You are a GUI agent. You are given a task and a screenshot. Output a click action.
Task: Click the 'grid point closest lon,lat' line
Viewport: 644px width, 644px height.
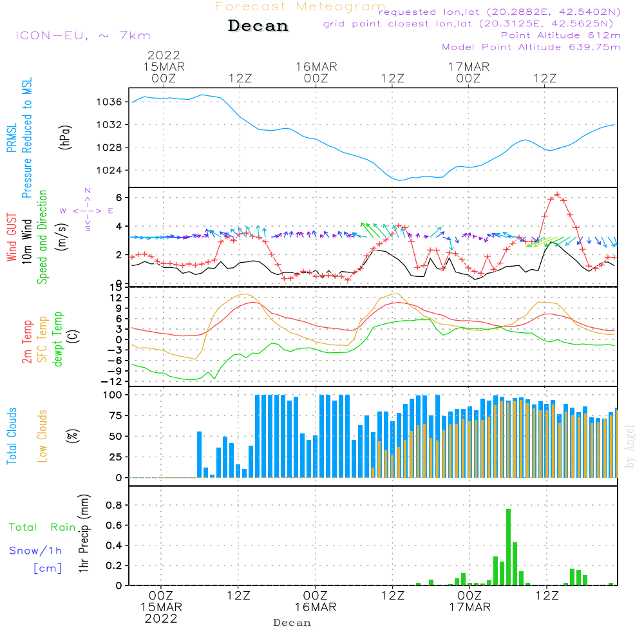[468, 24]
